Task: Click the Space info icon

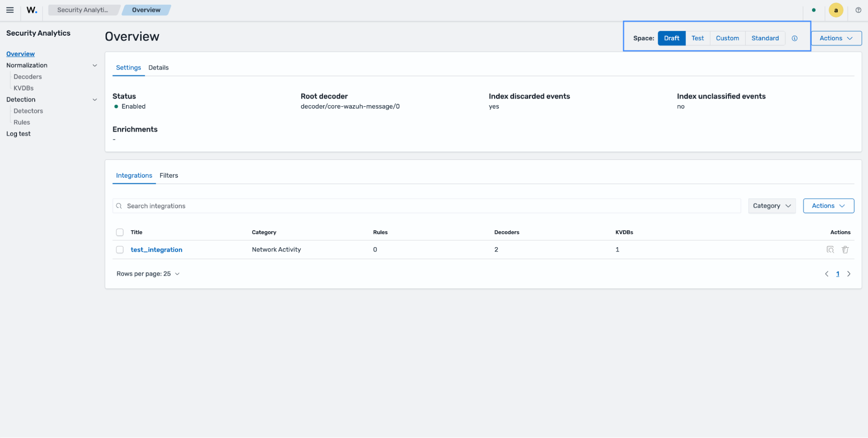Action: point(794,38)
